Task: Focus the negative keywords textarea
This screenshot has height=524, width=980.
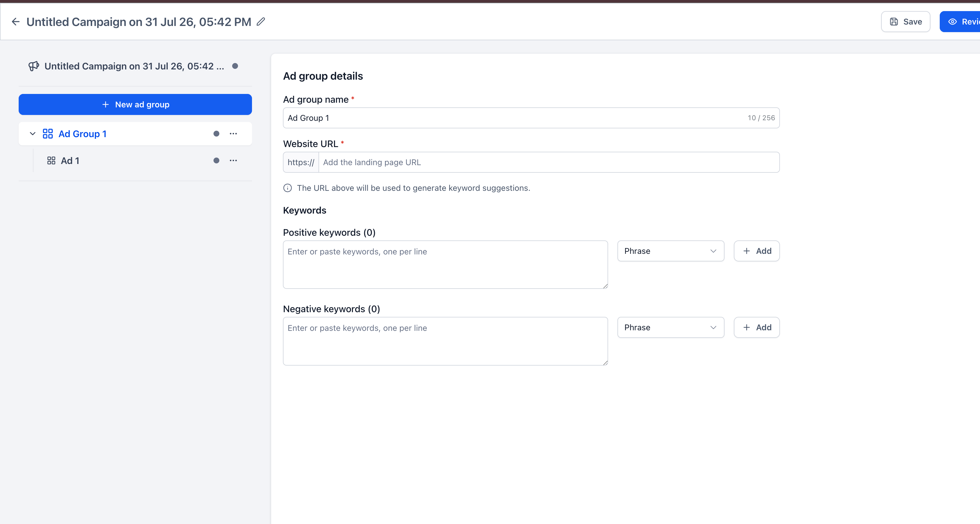Action: click(445, 341)
